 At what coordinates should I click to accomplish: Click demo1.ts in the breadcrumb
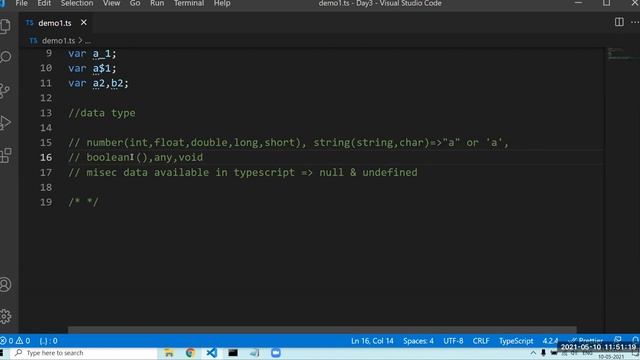[58, 41]
